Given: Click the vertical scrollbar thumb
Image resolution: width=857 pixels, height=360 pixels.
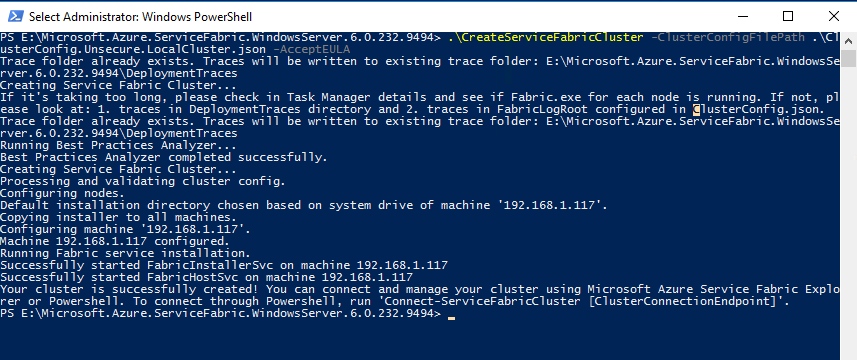Looking at the screenshot, I should point(848,58).
